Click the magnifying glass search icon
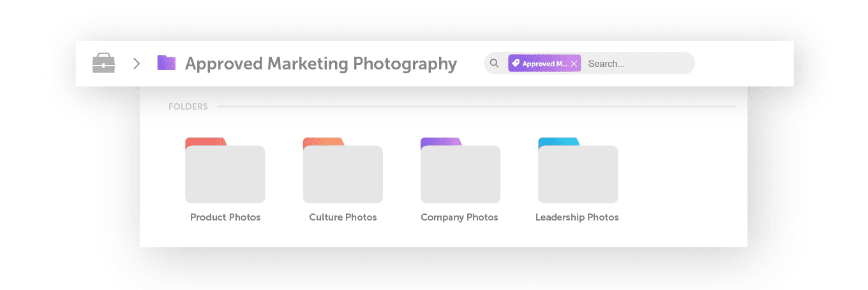 click(494, 63)
